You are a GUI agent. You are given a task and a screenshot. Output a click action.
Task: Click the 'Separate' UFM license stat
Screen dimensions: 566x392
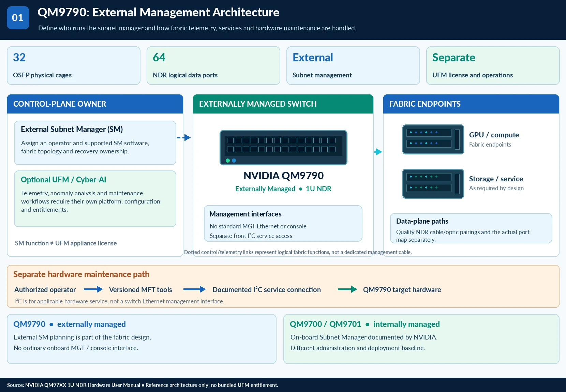pyautogui.click(x=493, y=65)
